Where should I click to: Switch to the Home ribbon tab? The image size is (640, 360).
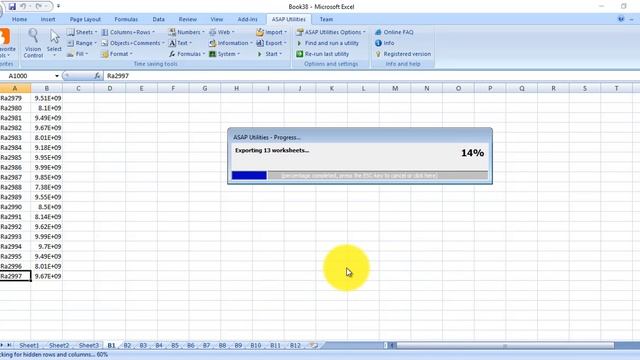(x=20, y=19)
